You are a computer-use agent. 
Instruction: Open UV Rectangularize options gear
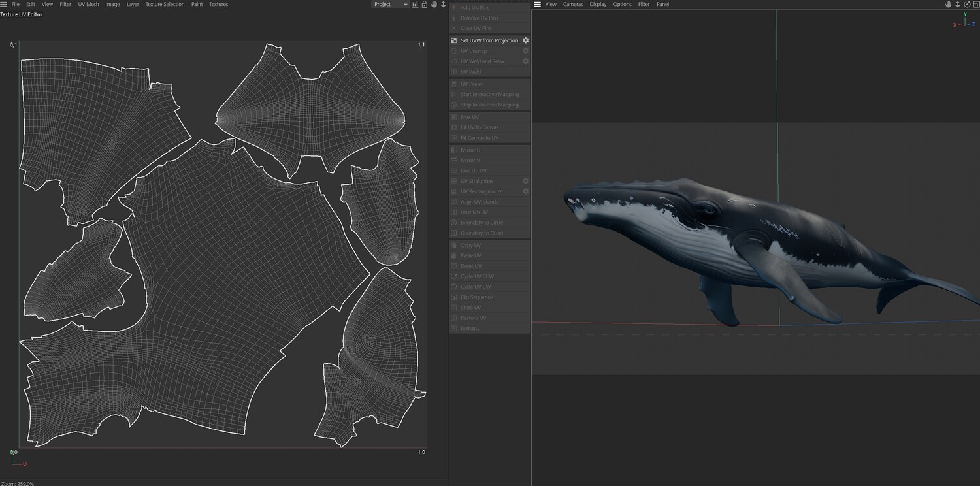pos(525,191)
